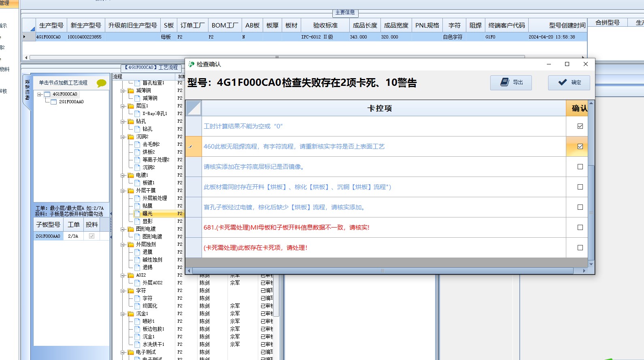Click the 2/3A work order cell
Screen dimensions: 644x360
pyautogui.click(x=73, y=236)
